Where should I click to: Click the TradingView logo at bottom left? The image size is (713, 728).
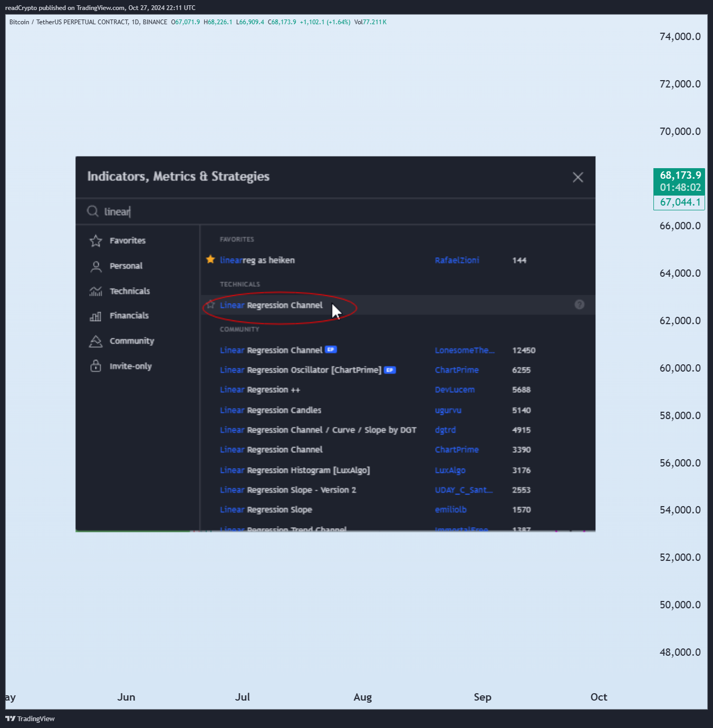click(x=30, y=719)
